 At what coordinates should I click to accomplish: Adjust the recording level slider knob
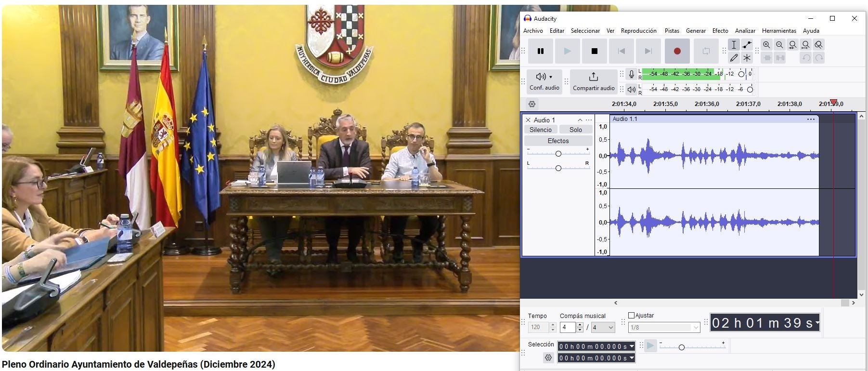pos(741,74)
